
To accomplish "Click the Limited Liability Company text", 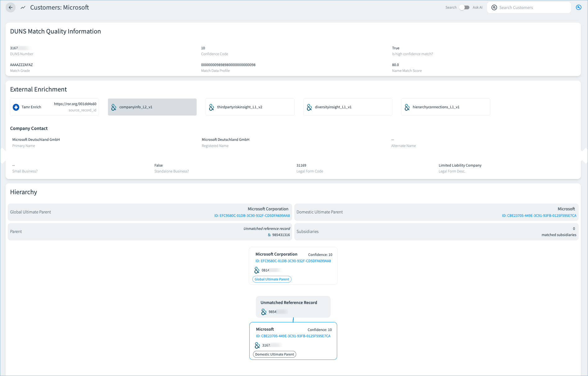I will click(x=460, y=165).
